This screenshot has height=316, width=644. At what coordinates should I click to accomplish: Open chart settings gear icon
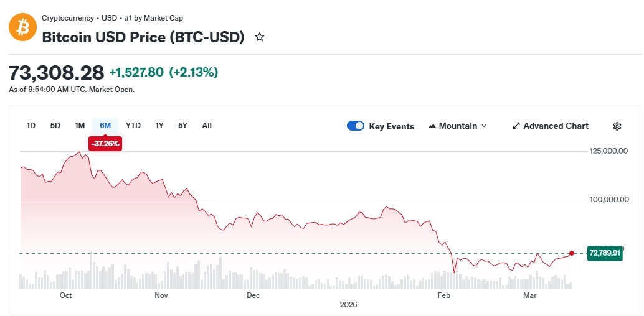pyautogui.click(x=617, y=126)
